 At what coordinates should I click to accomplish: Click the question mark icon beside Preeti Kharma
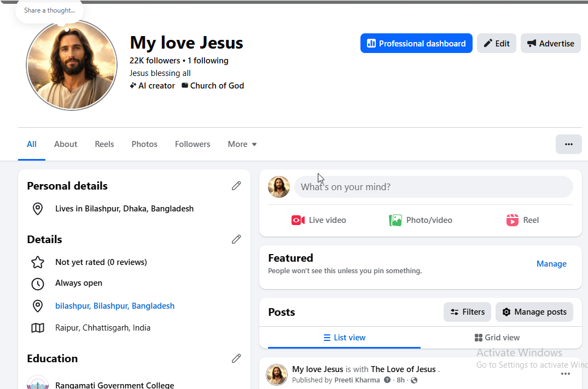(x=387, y=380)
